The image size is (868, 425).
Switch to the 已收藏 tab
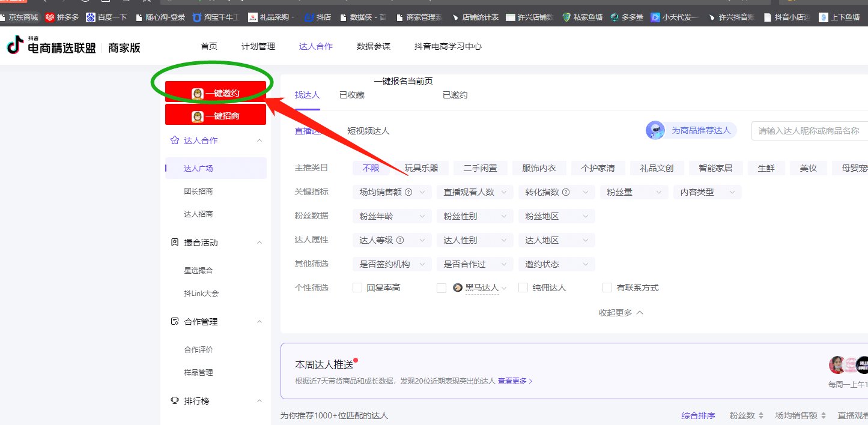352,95
